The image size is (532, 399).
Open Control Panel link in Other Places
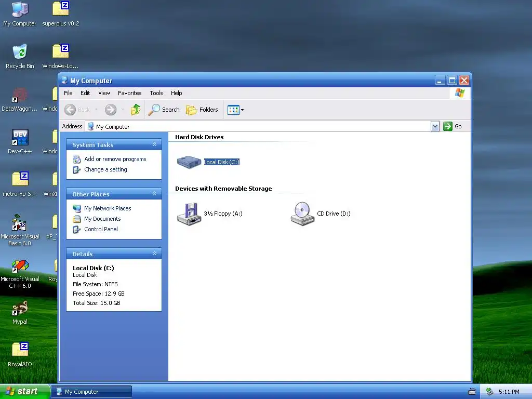pos(101,229)
